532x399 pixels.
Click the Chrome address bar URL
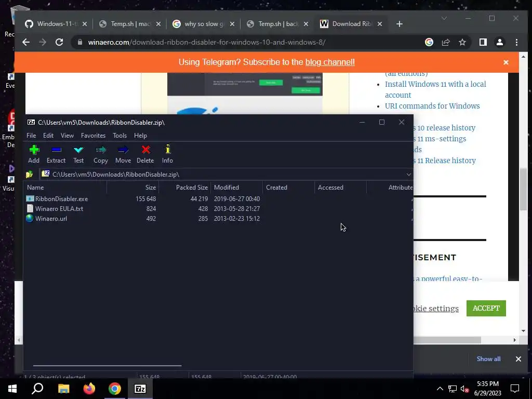[207, 43]
